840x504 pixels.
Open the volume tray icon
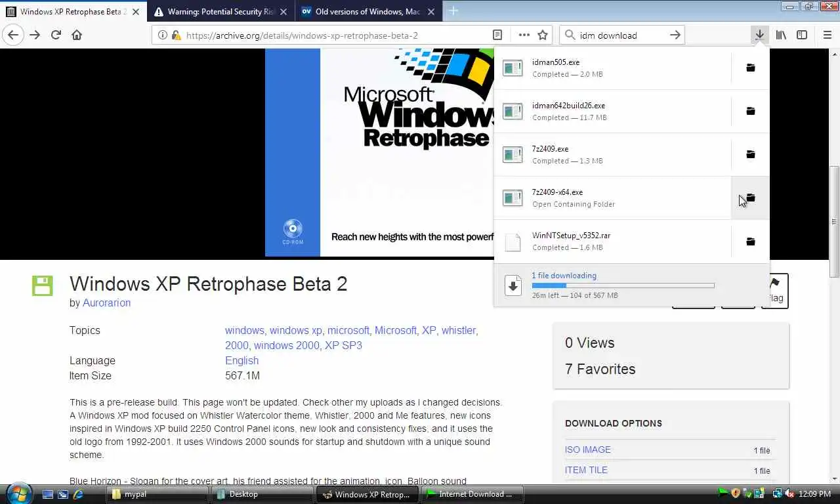pos(789,493)
